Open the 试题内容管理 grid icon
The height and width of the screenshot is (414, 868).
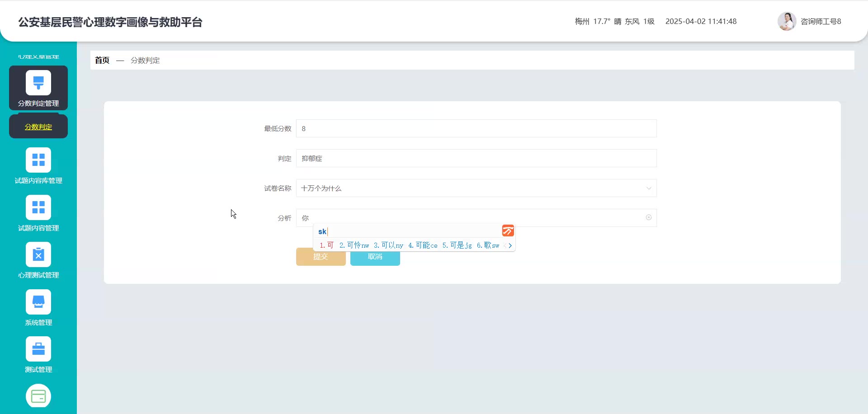tap(38, 207)
